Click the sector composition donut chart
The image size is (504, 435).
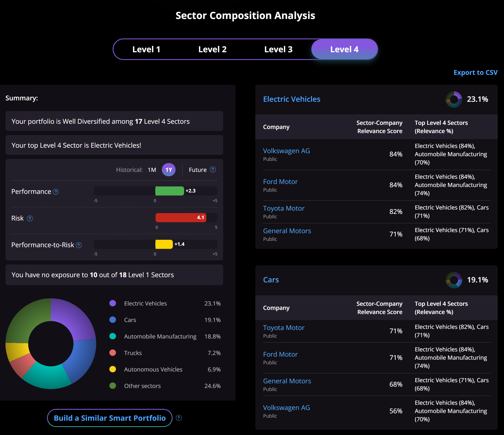pos(51,344)
